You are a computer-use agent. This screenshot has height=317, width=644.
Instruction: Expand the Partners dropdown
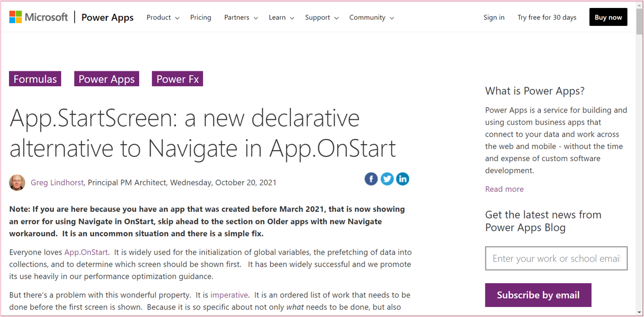241,17
